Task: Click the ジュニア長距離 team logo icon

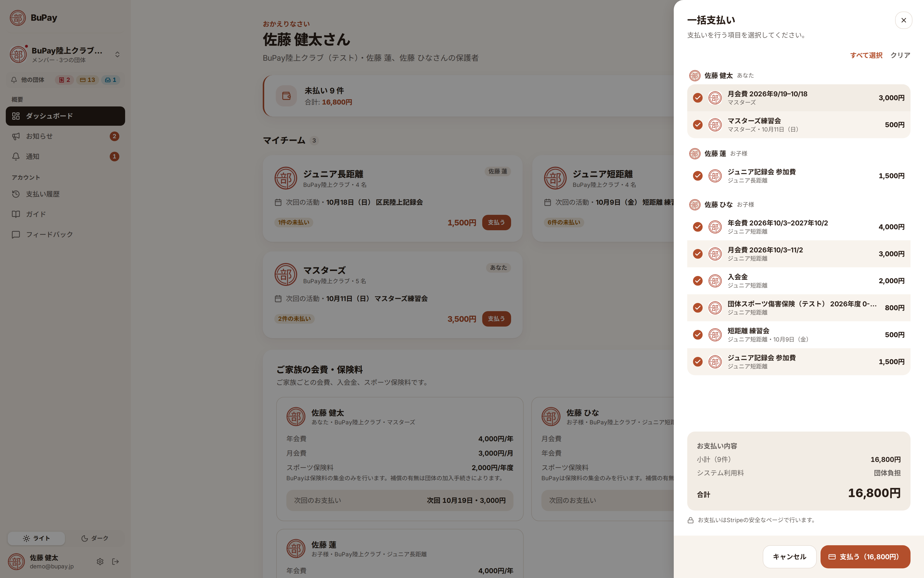Action: tap(286, 178)
